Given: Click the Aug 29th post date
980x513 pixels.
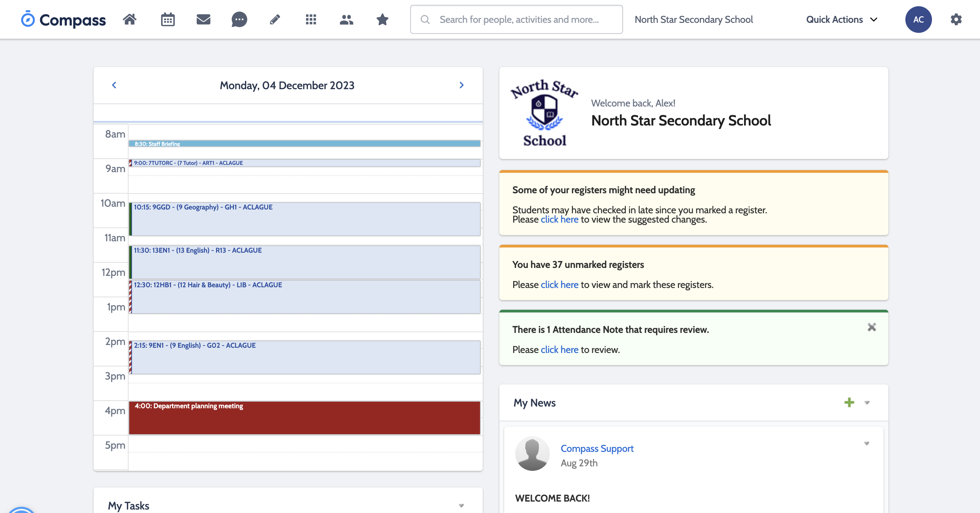Looking at the screenshot, I should click(x=579, y=463).
